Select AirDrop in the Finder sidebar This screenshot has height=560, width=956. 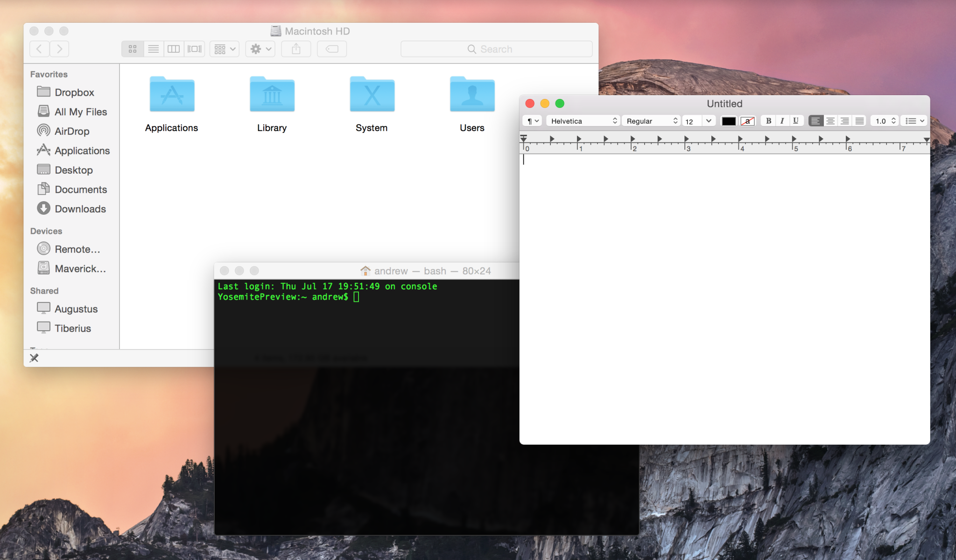(72, 131)
